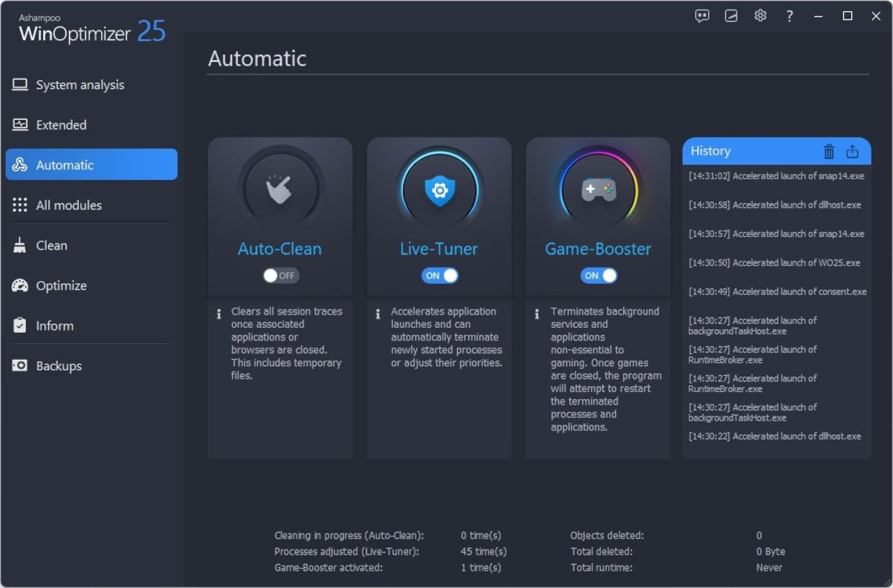Viewport: 893px width, 588px height.
Task: Click the Game-Booster title link
Action: [598, 249]
